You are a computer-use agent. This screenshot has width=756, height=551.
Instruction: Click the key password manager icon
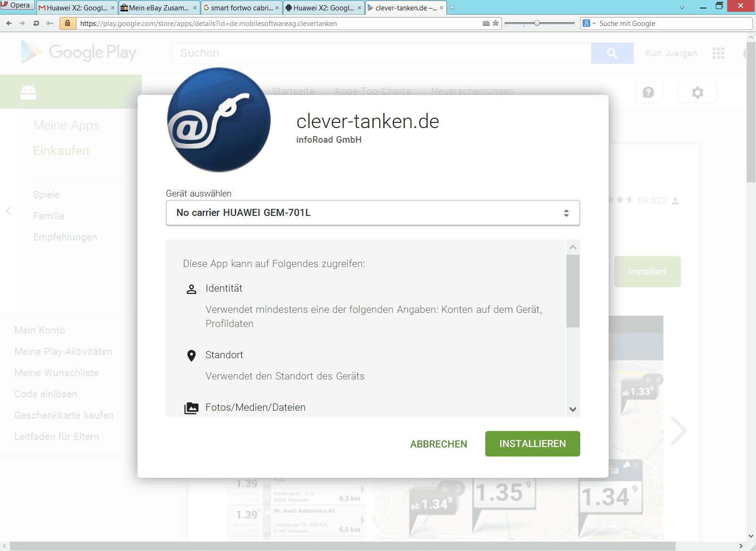point(50,23)
